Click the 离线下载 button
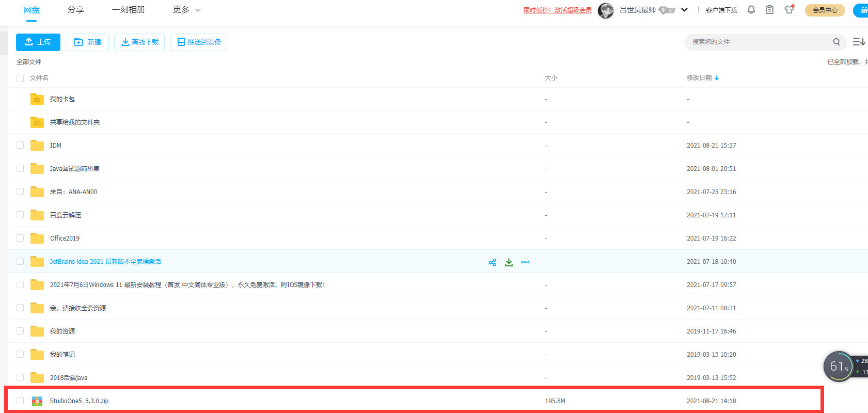868x413 pixels. [139, 42]
